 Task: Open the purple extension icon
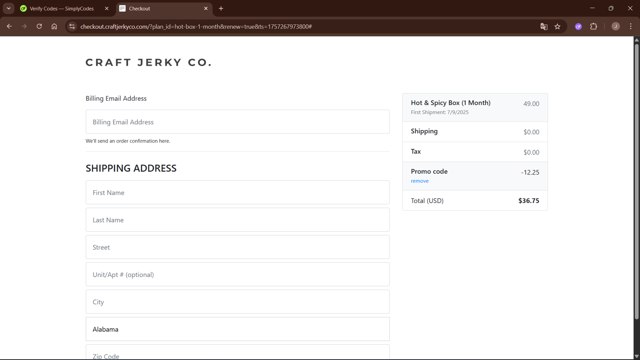578,26
